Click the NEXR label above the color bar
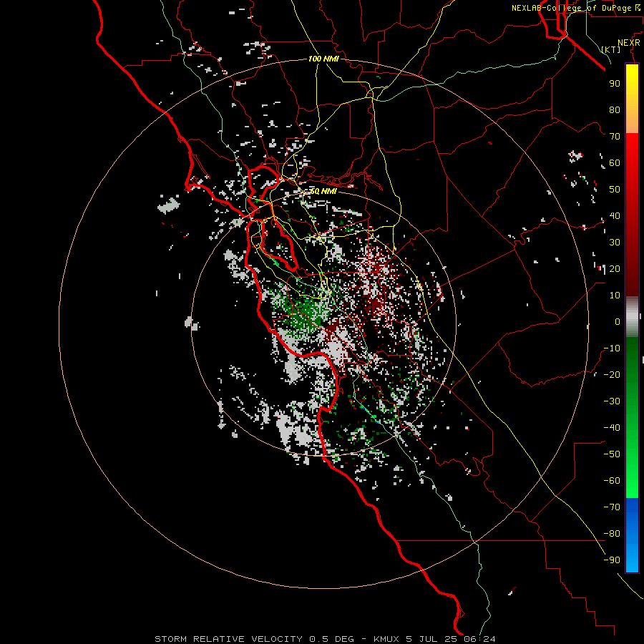 pos(629,43)
